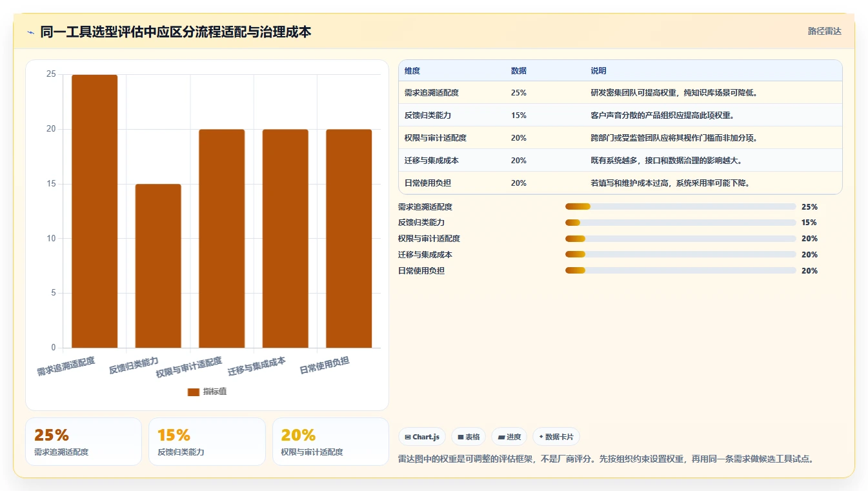Click the 路径雷达 label in header
Viewport: 868px width, 491px height.
824,31
